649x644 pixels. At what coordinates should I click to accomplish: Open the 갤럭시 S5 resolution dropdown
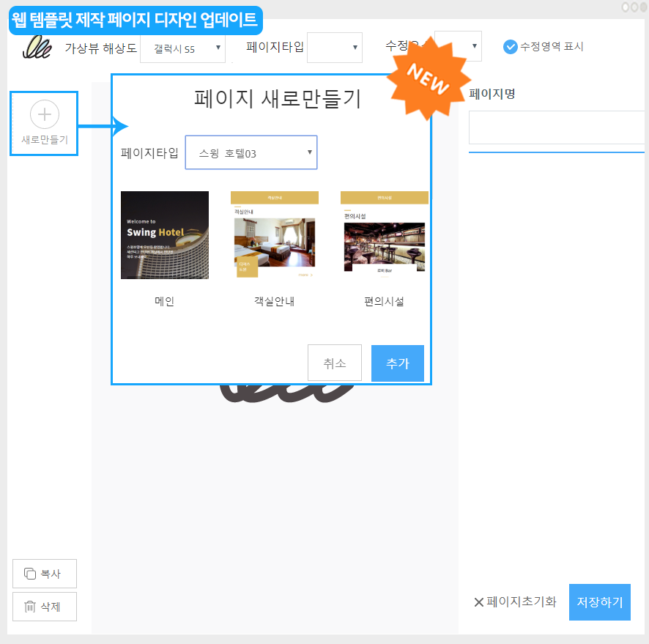(182, 48)
